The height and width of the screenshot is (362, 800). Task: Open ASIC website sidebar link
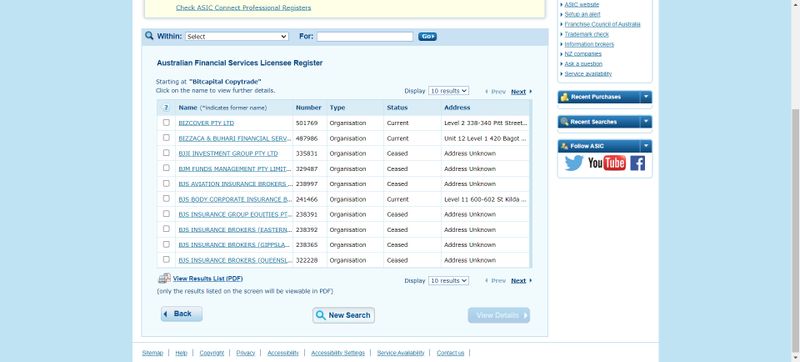tap(582, 5)
